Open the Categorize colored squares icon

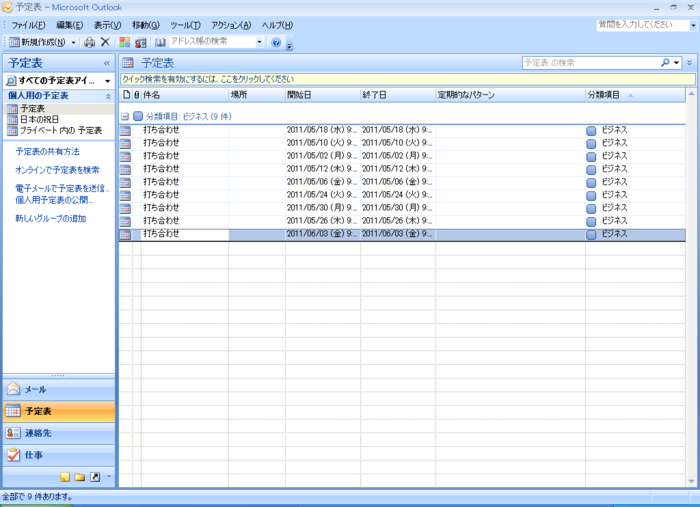click(125, 42)
